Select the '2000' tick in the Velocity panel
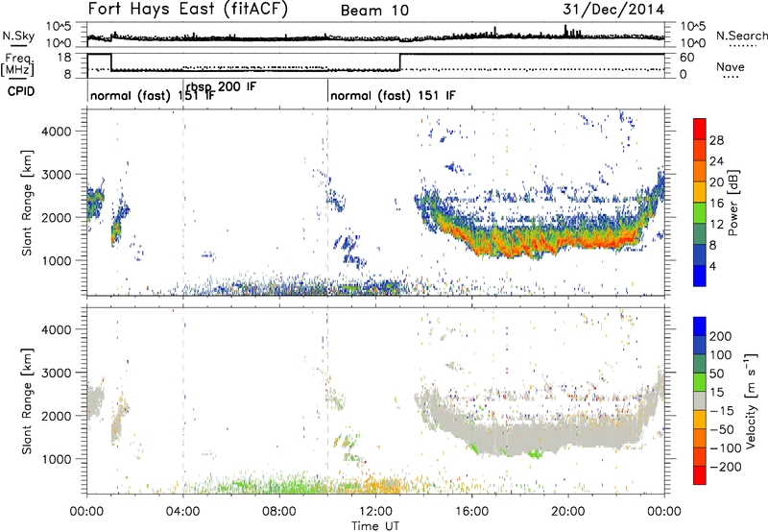The width and height of the screenshot is (768, 532). 56,416
